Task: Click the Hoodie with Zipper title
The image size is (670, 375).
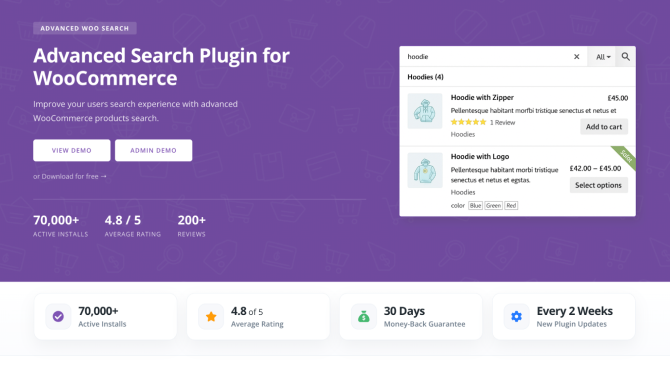Action: click(x=482, y=97)
